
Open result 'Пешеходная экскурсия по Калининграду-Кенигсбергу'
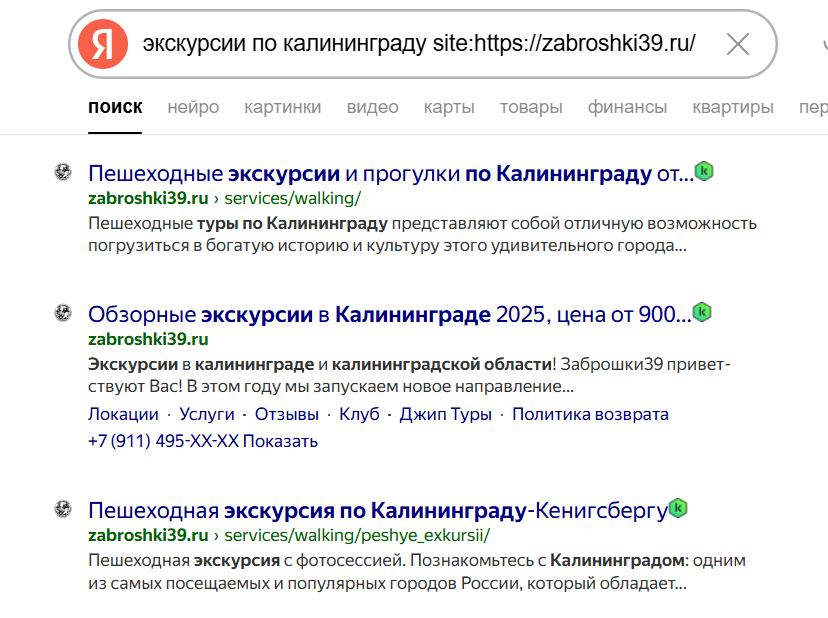378,510
